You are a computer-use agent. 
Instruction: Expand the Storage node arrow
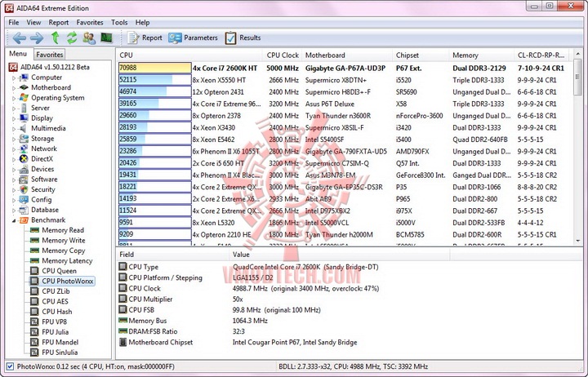pyautogui.click(x=14, y=139)
